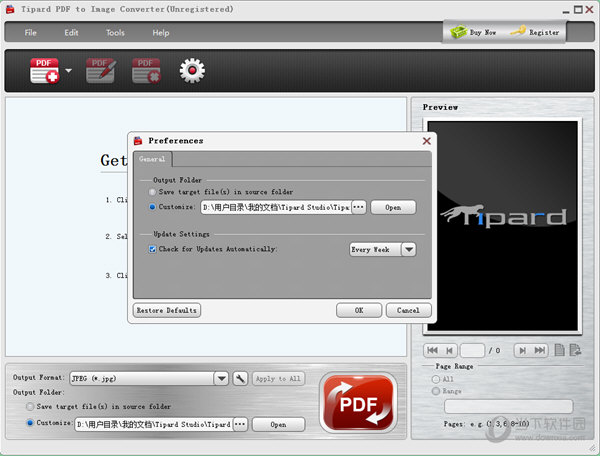The width and height of the screenshot is (600, 456).
Task: Go to next page in Preview
Action: click(522, 350)
